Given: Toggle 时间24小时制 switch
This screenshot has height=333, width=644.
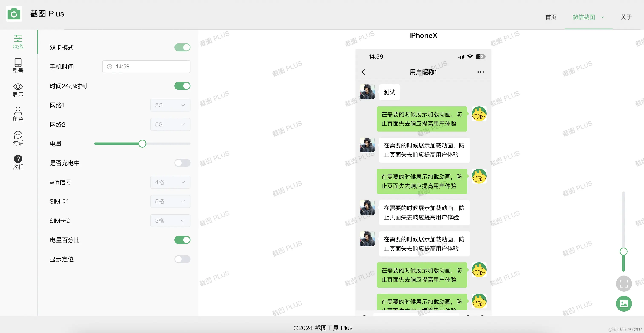Looking at the screenshot, I should click(x=182, y=86).
